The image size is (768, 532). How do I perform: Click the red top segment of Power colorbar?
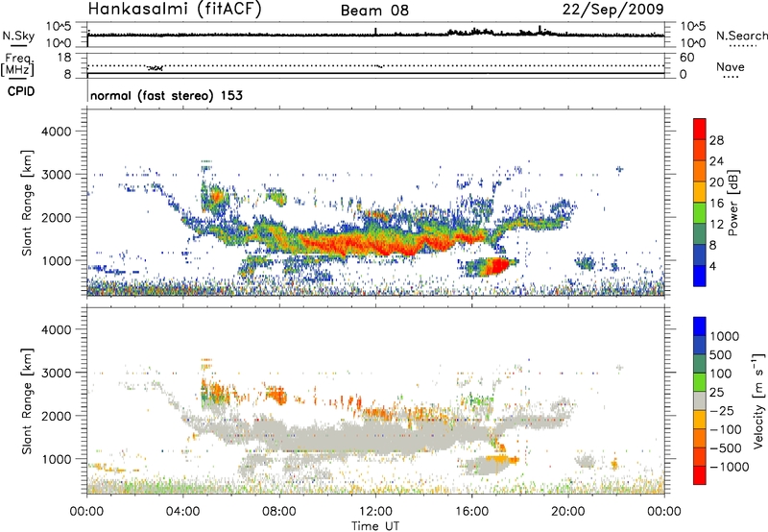tap(700, 129)
